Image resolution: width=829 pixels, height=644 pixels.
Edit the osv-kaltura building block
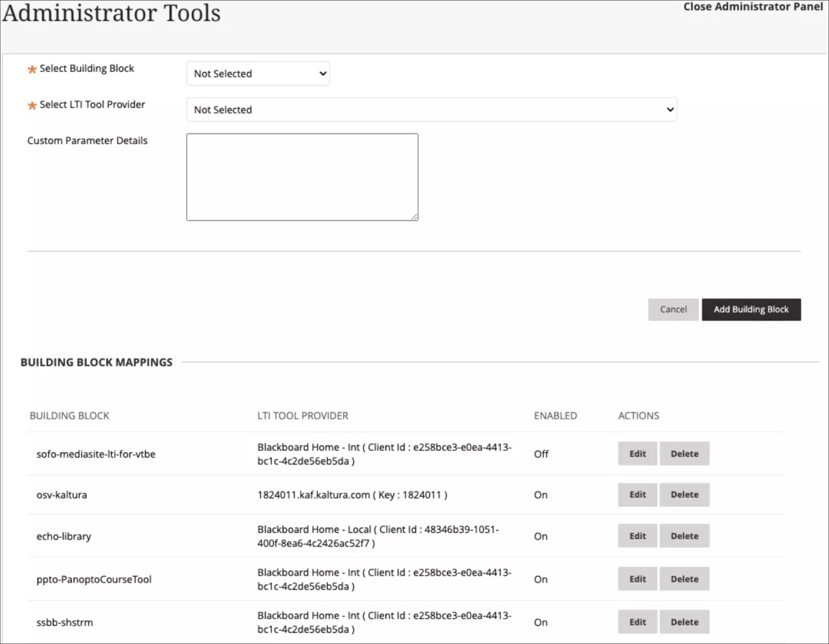click(x=637, y=494)
